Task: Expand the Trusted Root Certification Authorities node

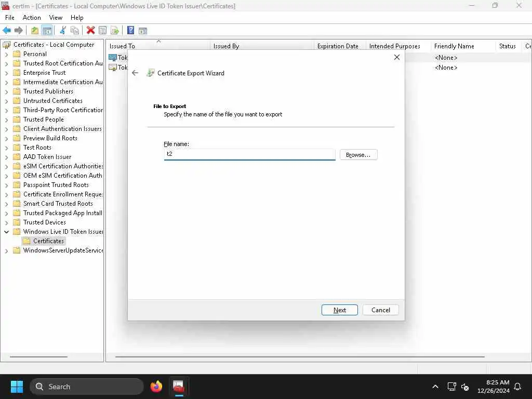Action: pyautogui.click(x=6, y=63)
